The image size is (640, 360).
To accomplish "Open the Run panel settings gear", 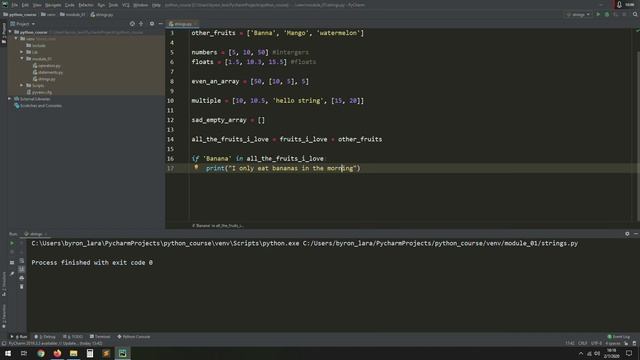I will (627, 234).
